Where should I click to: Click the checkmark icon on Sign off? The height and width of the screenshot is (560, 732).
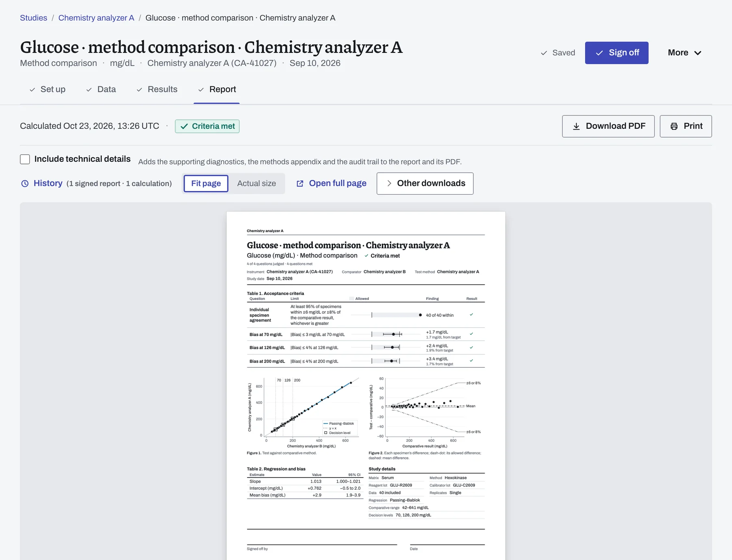pos(599,53)
